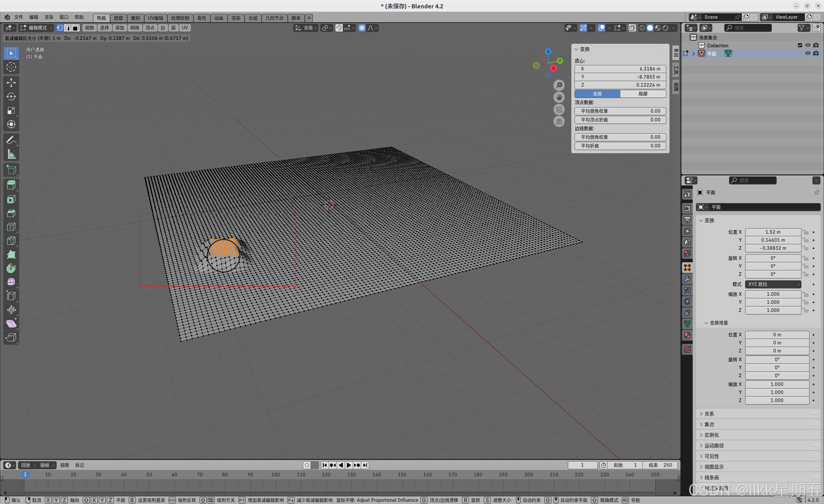Viewport: 824px width, 504px height.
Task: Click the zoom viewport magnifier icon
Action: pyautogui.click(x=559, y=85)
